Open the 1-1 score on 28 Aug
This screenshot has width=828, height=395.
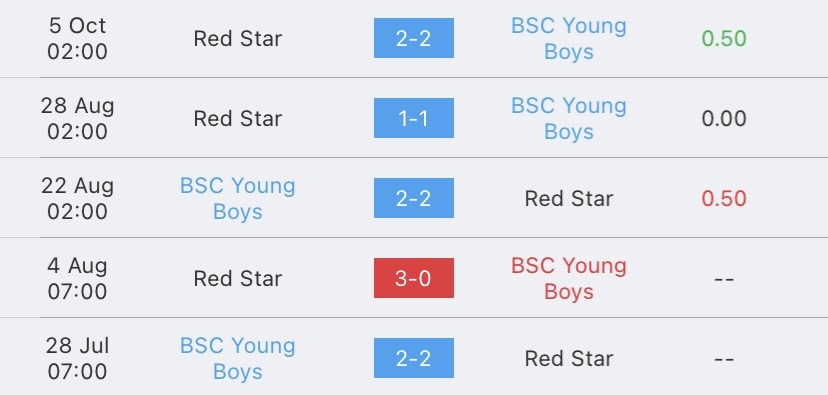click(413, 118)
